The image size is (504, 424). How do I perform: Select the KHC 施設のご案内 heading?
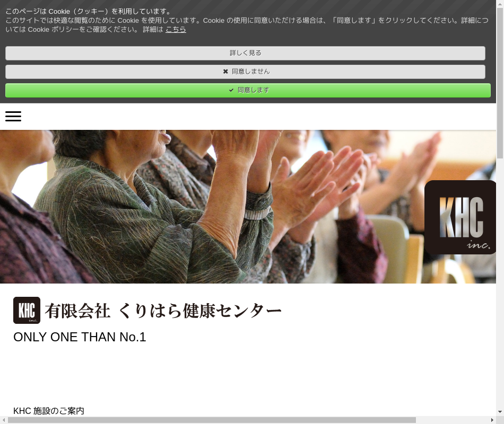[x=49, y=411]
